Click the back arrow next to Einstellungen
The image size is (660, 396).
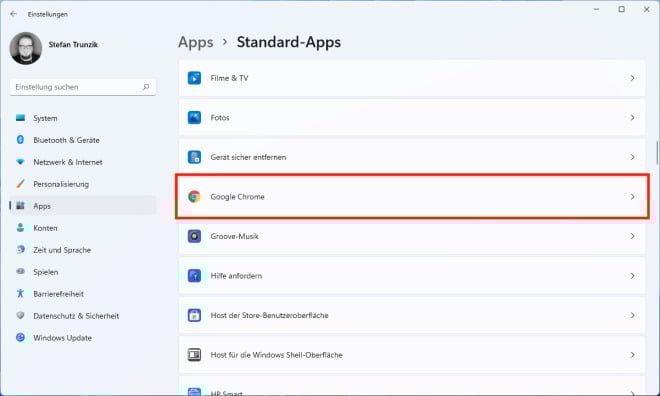coord(13,14)
